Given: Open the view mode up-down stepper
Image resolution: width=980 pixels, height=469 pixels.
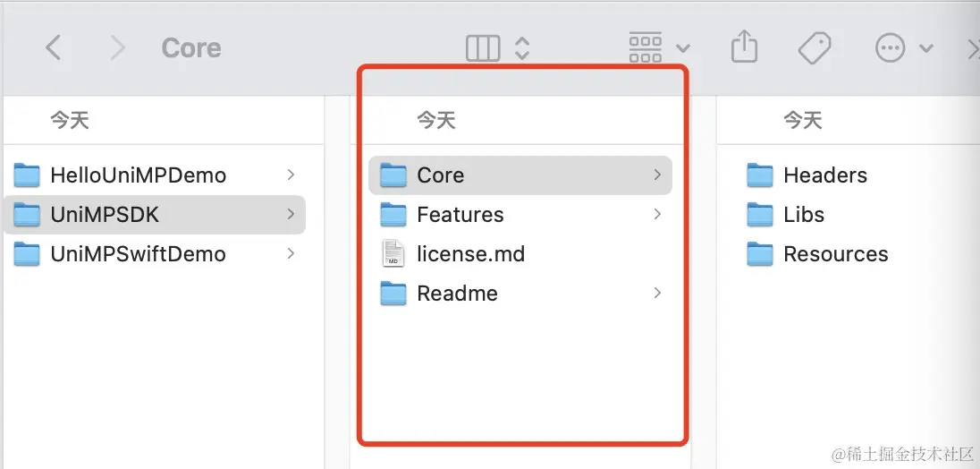Looking at the screenshot, I should (x=522, y=48).
